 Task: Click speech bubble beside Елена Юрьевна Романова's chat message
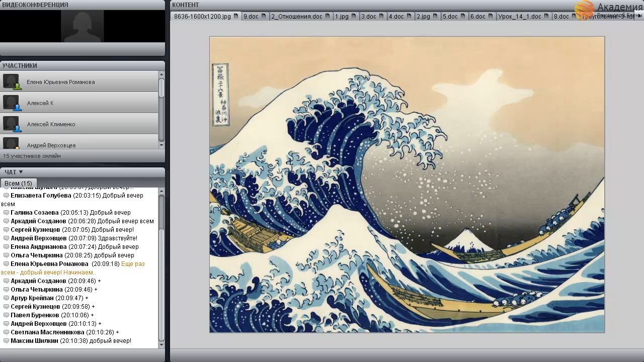(7, 264)
